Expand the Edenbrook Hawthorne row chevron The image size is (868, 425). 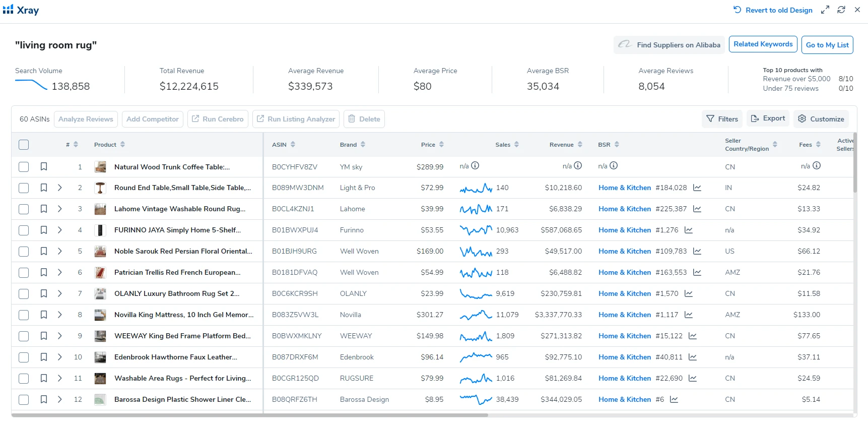pos(59,357)
